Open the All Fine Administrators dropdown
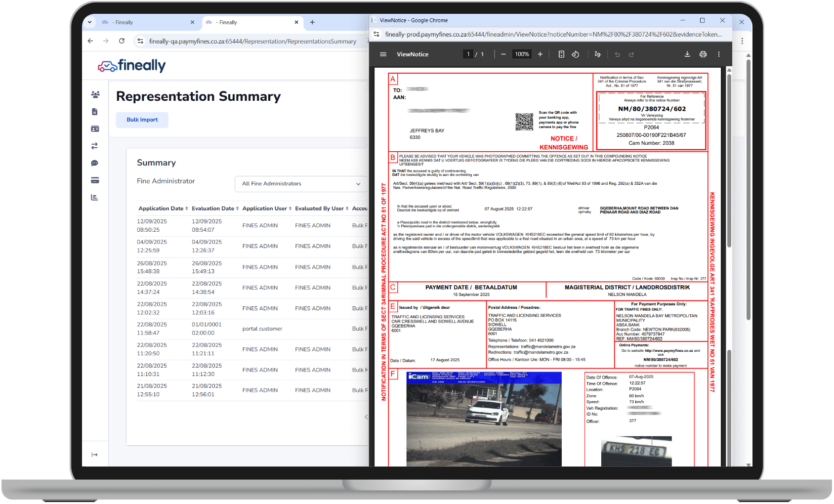Image resolution: width=834 pixels, height=504 pixels. tap(301, 184)
